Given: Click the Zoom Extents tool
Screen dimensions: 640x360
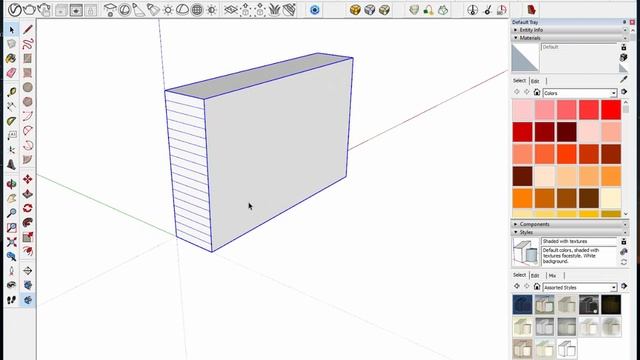Looking at the screenshot, I should (x=11, y=242).
